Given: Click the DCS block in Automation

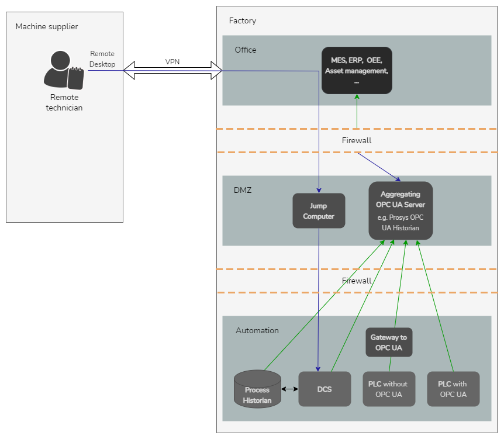Looking at the screenshot, I should [325, 389].
